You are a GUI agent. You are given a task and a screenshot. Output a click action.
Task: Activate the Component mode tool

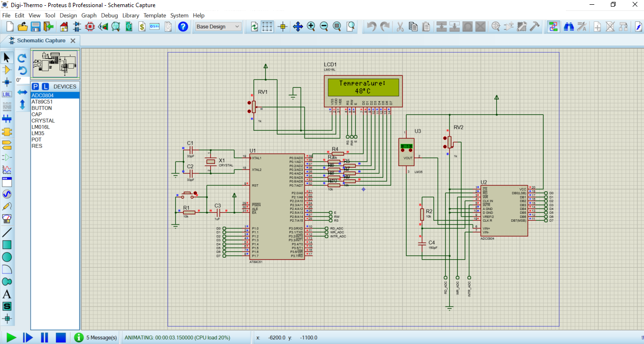click(x=7, y=69)
